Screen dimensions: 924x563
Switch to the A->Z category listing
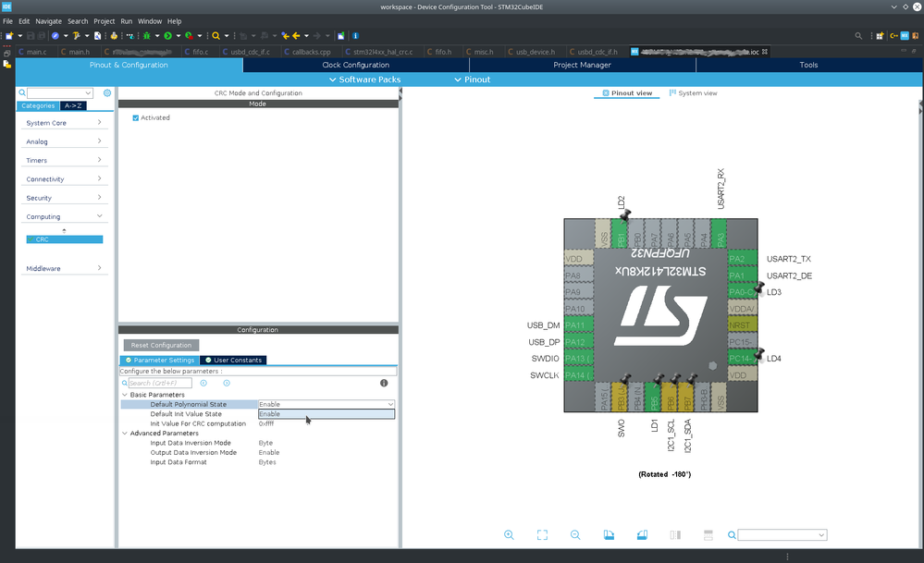point(73,106)
